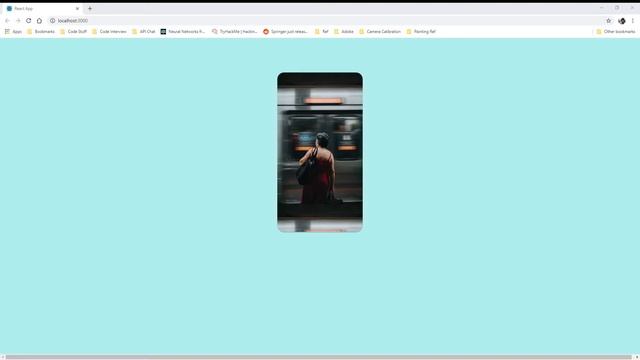
Task: Open a new browser tab
Action: point(90,9)
